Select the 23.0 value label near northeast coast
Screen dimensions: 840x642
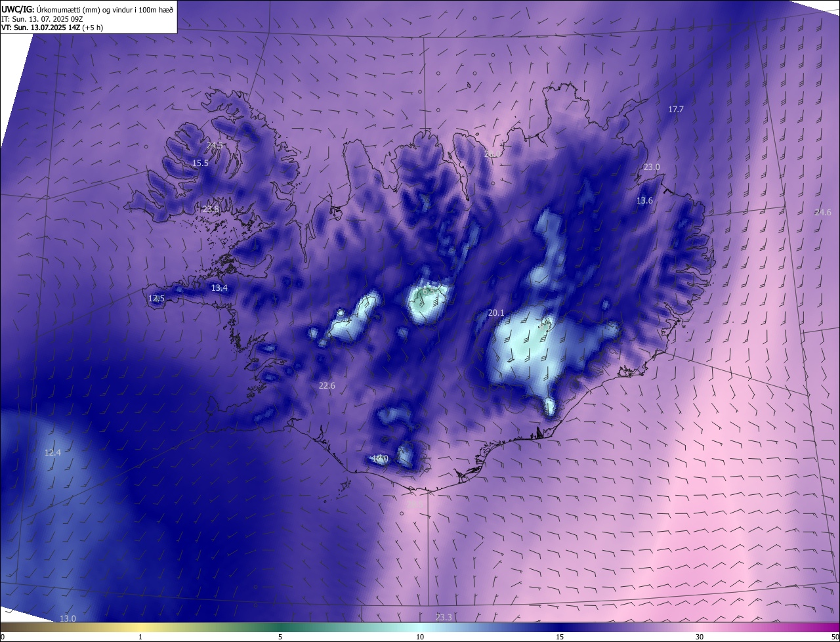coord(651,167)
